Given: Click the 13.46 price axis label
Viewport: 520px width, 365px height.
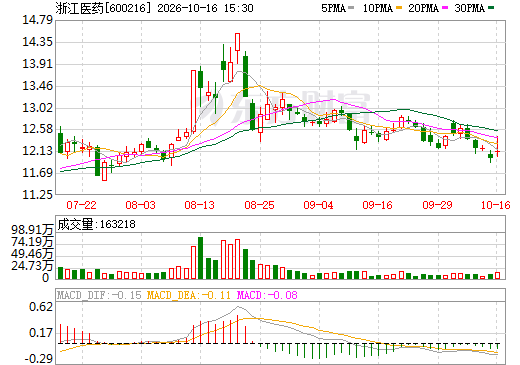Looking at the screenshot, I should click(x=37, y=86).
